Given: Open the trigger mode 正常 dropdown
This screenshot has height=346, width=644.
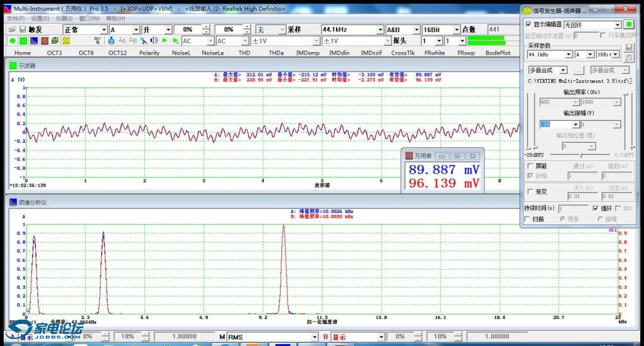Looking at the screenshot, I should pyautogui.click(x=104, y=30).
